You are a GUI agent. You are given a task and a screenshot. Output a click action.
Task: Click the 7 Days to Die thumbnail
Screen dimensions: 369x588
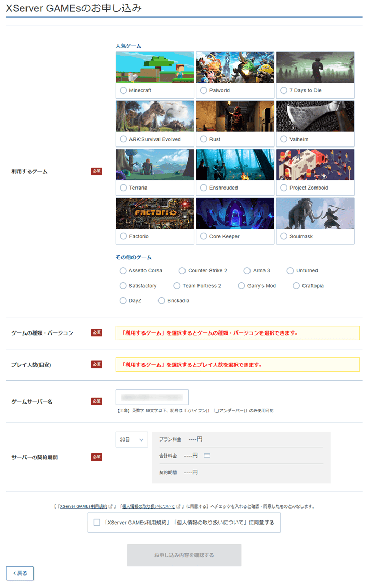[315, 68]
